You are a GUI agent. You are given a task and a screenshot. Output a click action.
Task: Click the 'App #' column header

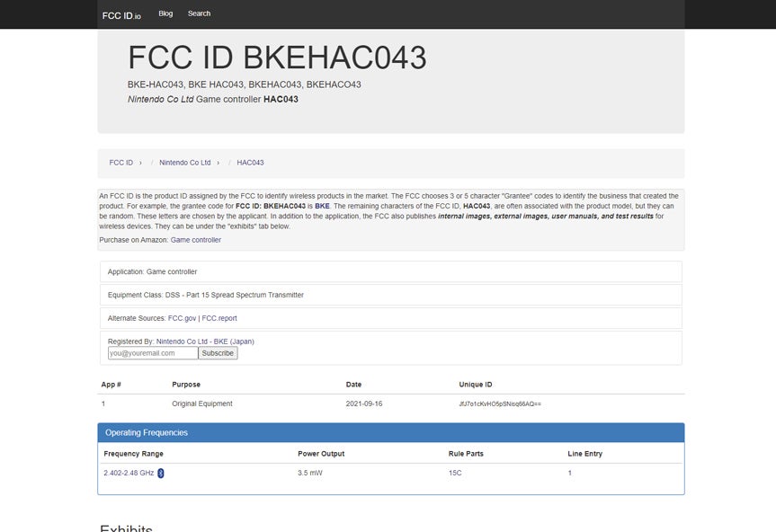tap(111, 385)
